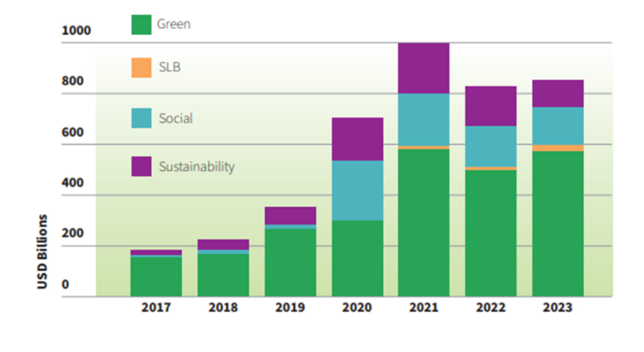The width and height of the screenshot is (644, 352).
Task: Click the green segment of 2021 bar
Action: click(x=424, y=222)
